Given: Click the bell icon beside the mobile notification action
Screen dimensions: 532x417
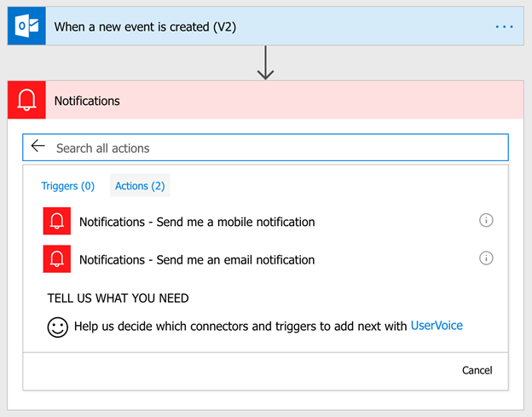Looking at the screenshot, I should [x=56, y=221].
